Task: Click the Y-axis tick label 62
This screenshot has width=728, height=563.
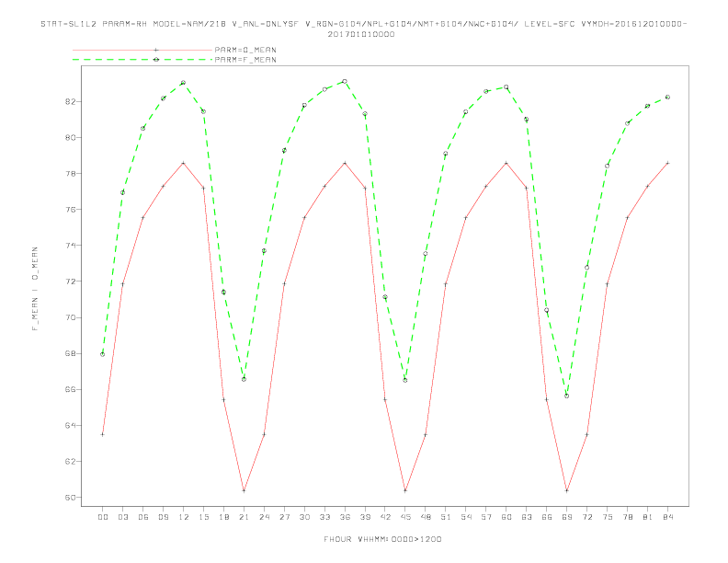Action: (72, 461)
